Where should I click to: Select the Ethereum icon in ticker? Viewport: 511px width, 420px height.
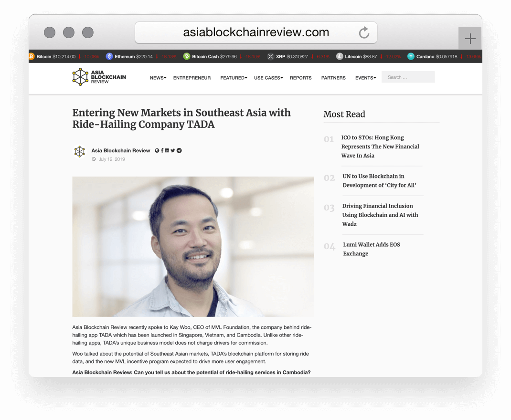(x=109, y=56)
